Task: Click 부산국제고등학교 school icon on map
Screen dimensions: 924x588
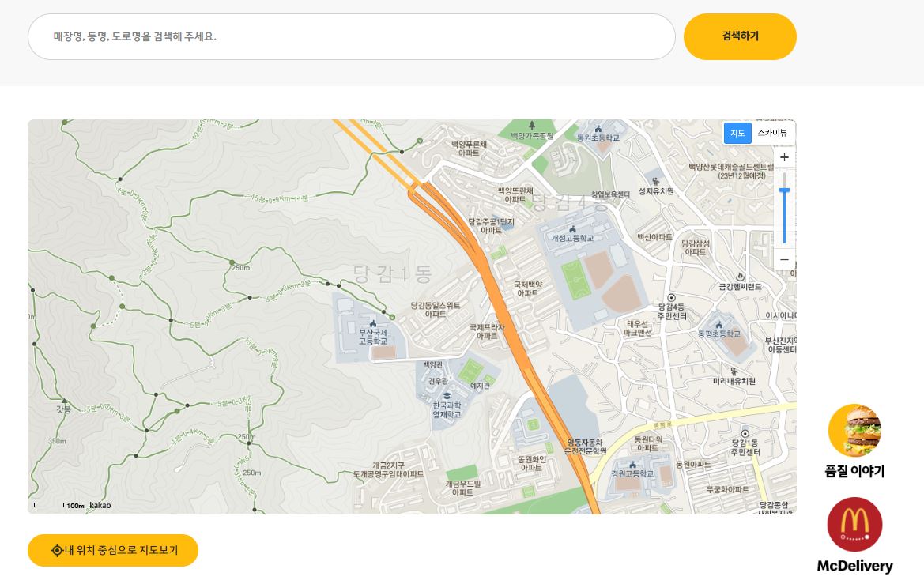Action: click(372, 323)
